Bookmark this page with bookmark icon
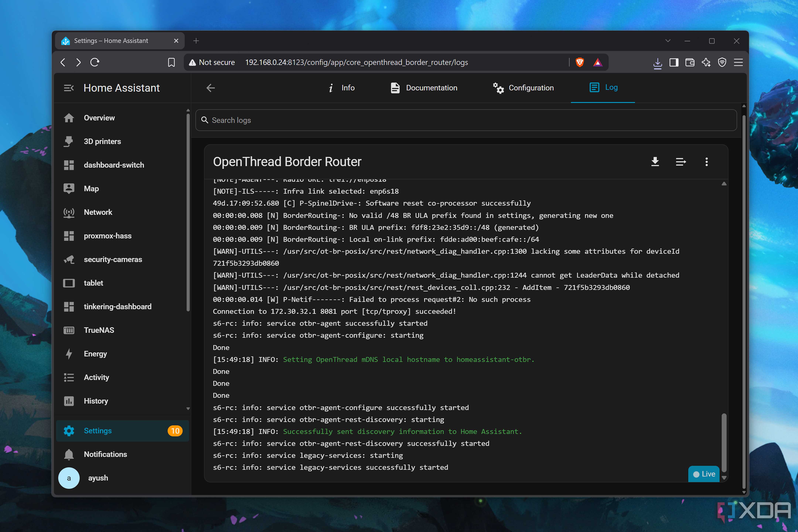The image size is (798, 532). click(x=171, y=62)
